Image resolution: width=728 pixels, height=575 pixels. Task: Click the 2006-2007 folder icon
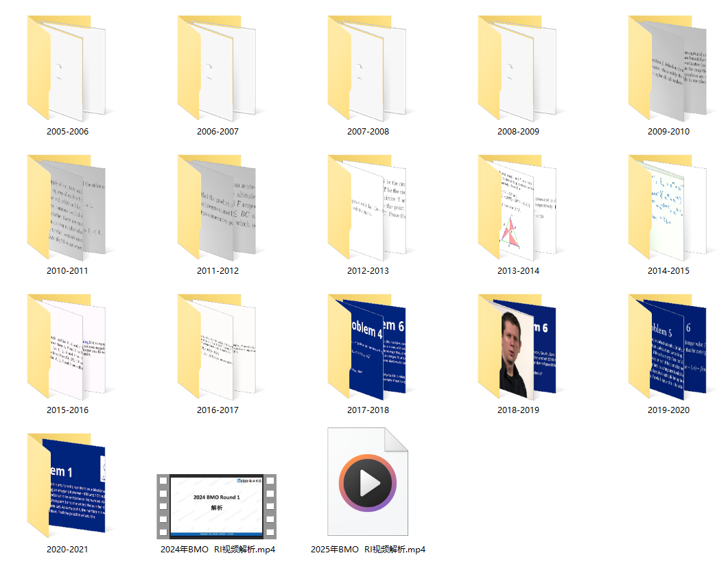click(217, 69)
